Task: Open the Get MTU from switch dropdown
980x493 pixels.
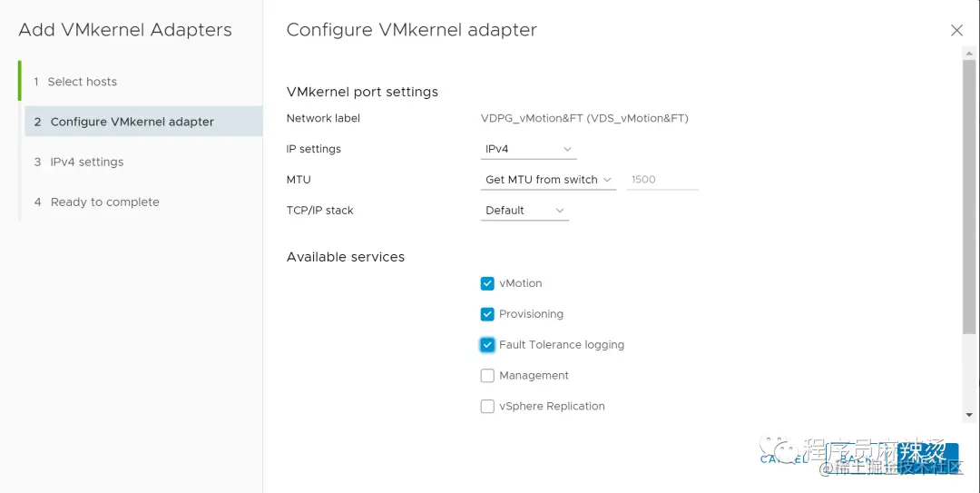Action: 548,180
